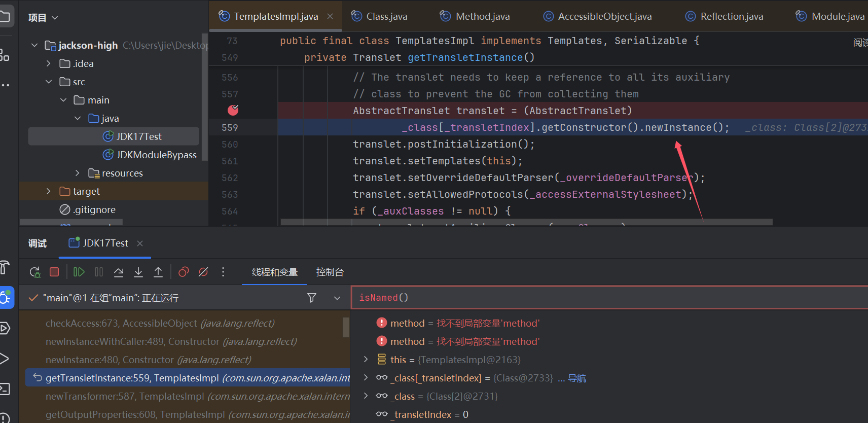The height and width of the screenshot is (423, 868).
Task: Mute all breakpoints
Action: click(203, 272)
